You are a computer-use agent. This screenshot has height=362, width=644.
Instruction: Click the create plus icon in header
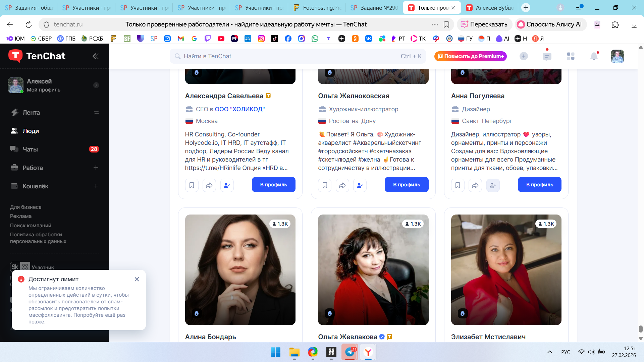click(523, 56)
